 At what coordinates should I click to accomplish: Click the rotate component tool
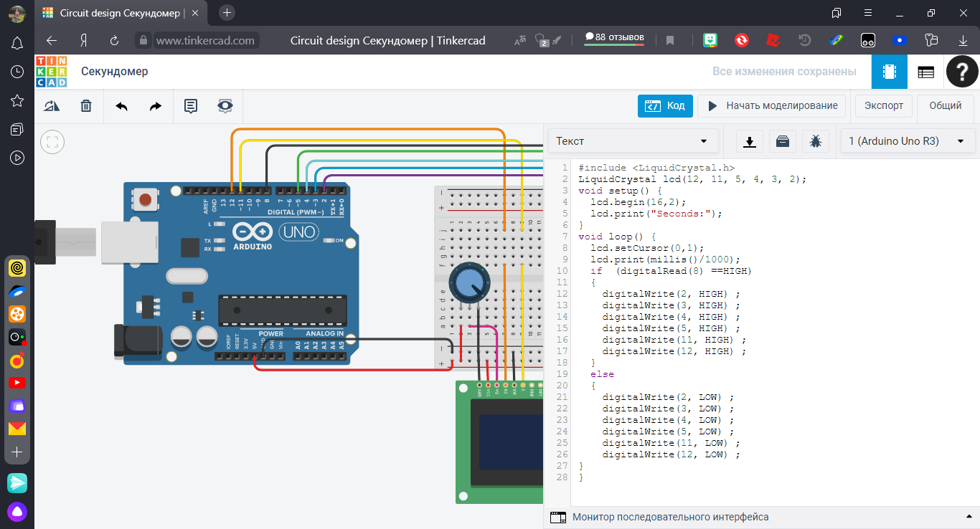52,106
